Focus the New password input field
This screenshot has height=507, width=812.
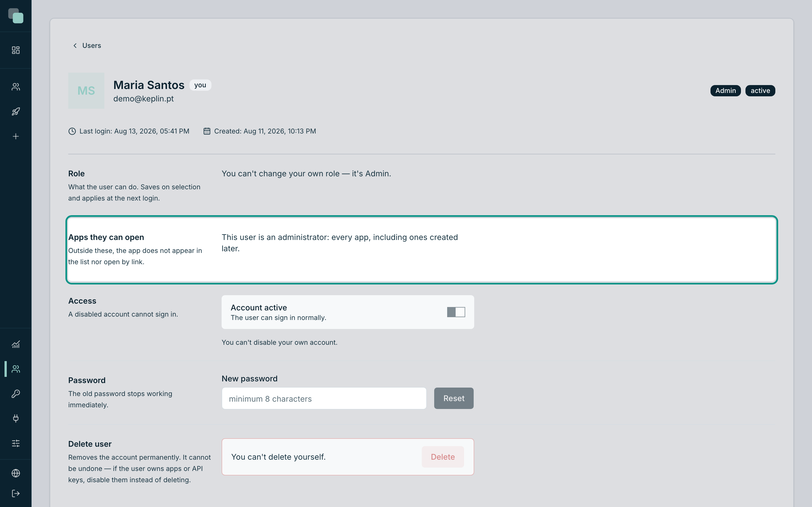(x=324, y=398)
